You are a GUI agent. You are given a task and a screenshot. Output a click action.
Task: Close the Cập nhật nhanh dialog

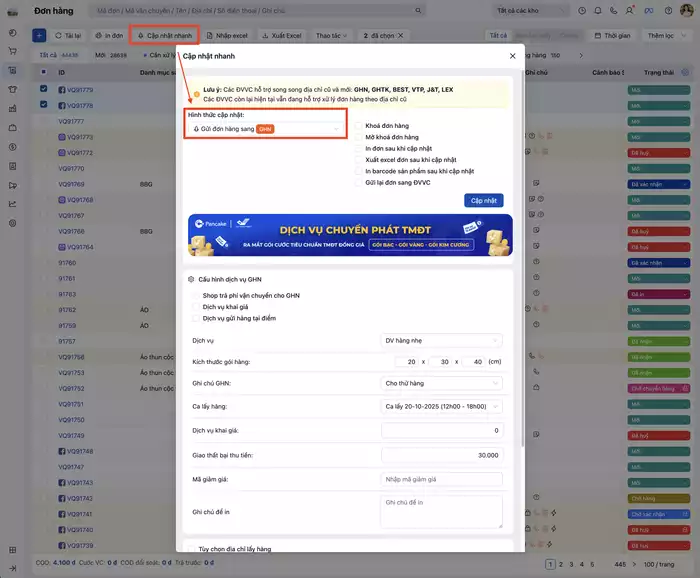(x=512, y=57)
